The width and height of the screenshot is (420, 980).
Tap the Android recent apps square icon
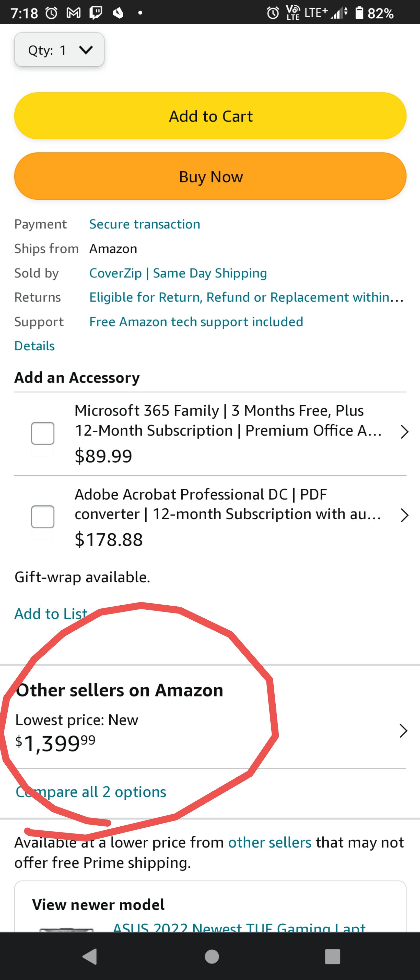[x=332, y=957]
